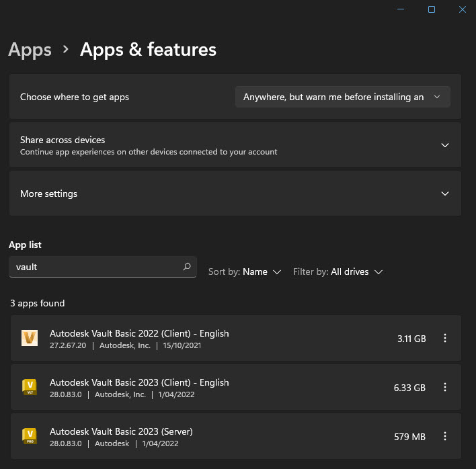Minimize the Settings window
Screen dimensions: 476x469
click(x=401, y=9)
